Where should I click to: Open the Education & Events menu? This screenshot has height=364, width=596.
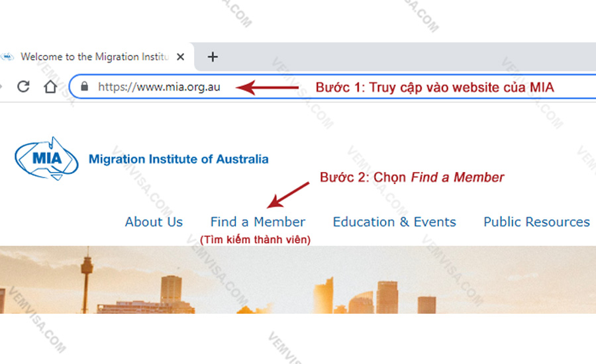click(394, 222)
